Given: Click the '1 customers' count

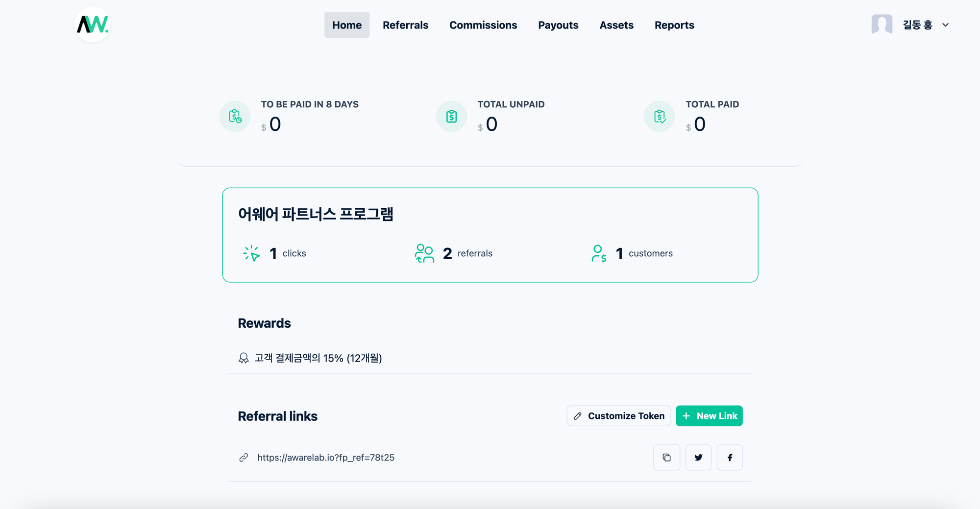Looking at the screenshot, I should [644, 253].
